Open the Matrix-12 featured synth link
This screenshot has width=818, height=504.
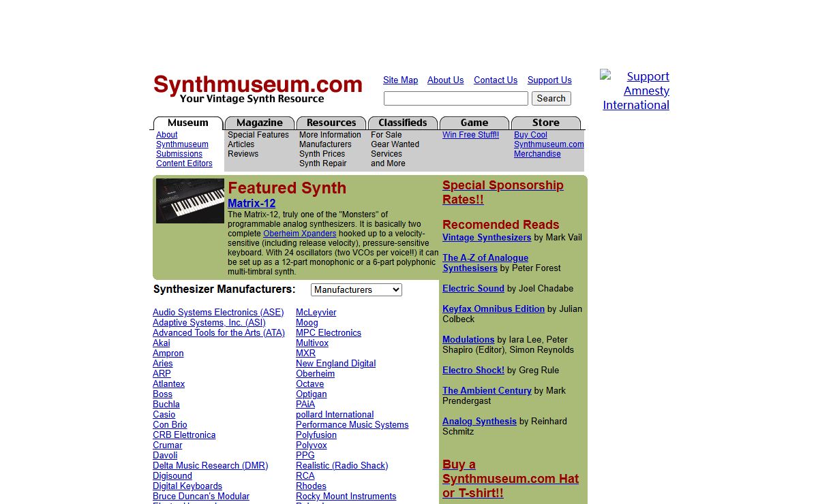click(252, 203)
